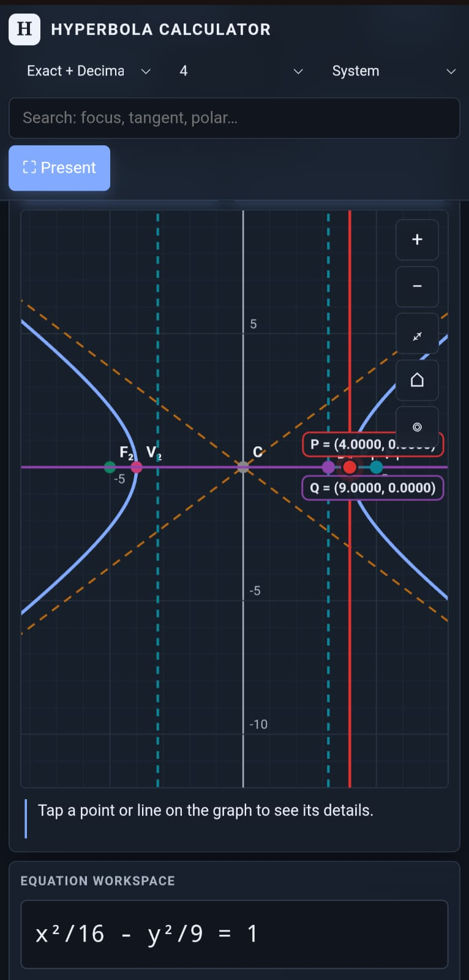
Task: Select the purple point Q on the axis
Action: click(329, 467)
